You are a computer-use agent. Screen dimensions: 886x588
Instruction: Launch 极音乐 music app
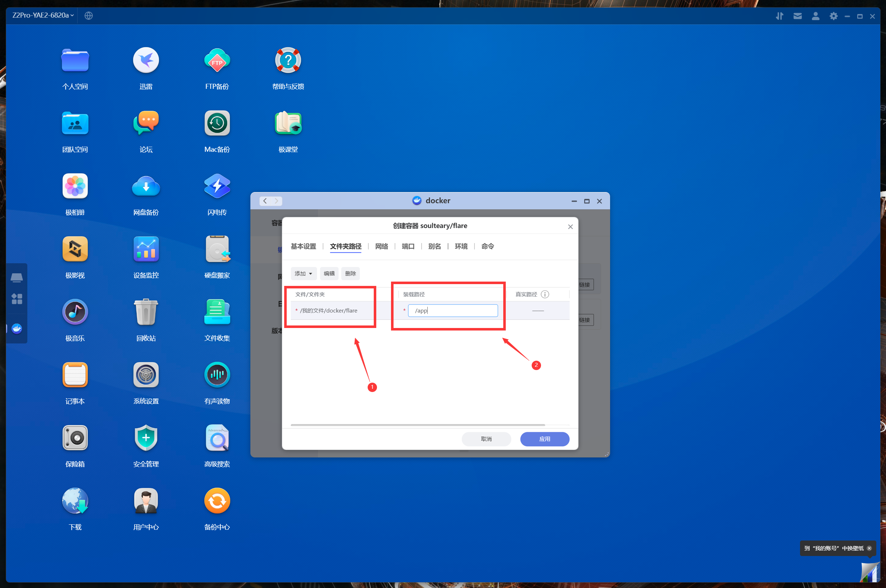click(x=75, y=313)
